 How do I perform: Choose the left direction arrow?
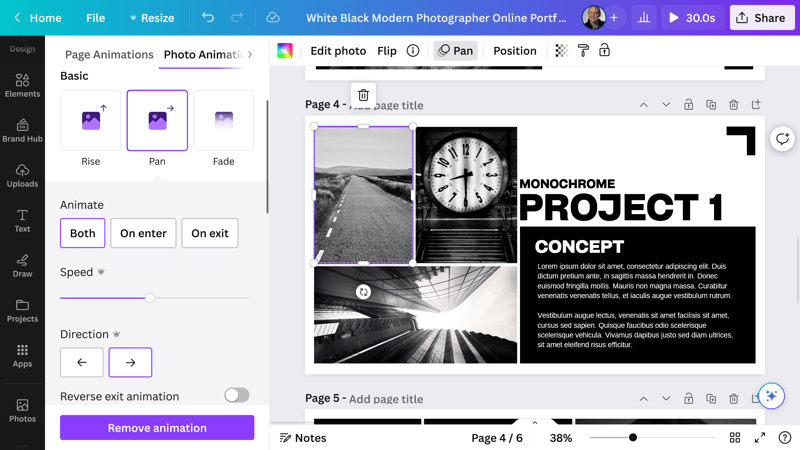tap(82, 362)
